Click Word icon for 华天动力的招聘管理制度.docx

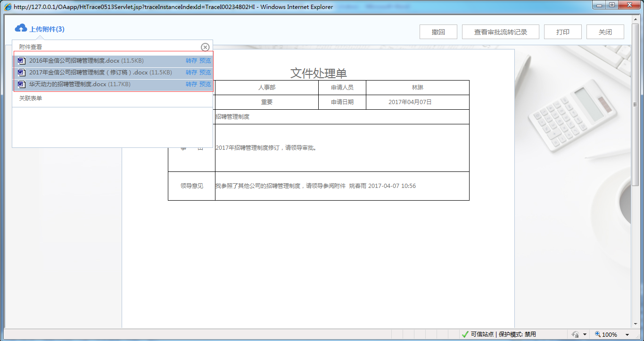[x=21, y=84]
